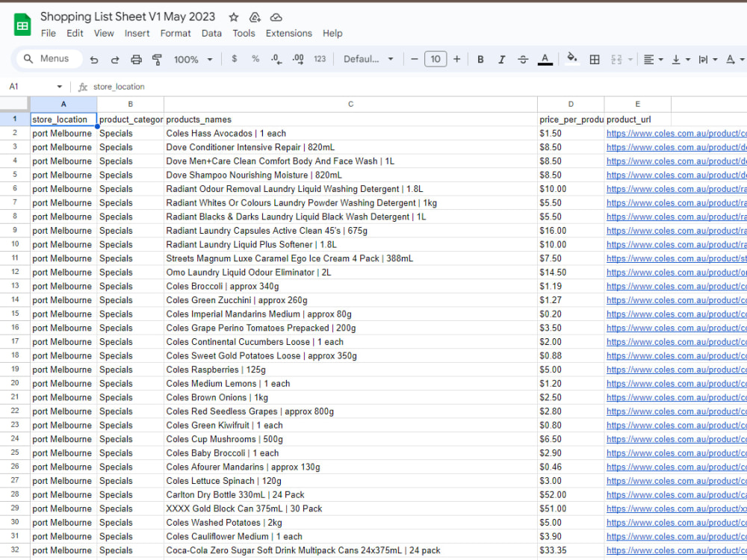Open vertical align dropdown
Image resolution: width=747 pixels, height=560 pixels.
[681, 60]
